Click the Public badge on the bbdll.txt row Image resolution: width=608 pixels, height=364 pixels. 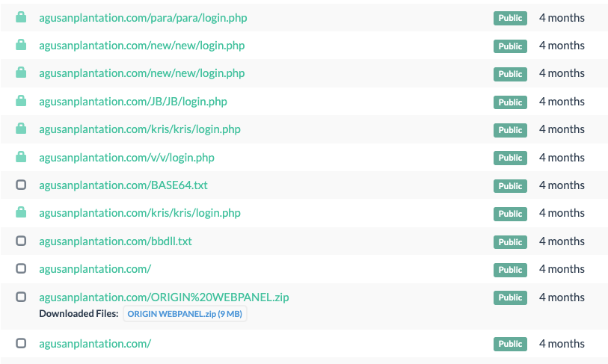click(x=510, y=242)
